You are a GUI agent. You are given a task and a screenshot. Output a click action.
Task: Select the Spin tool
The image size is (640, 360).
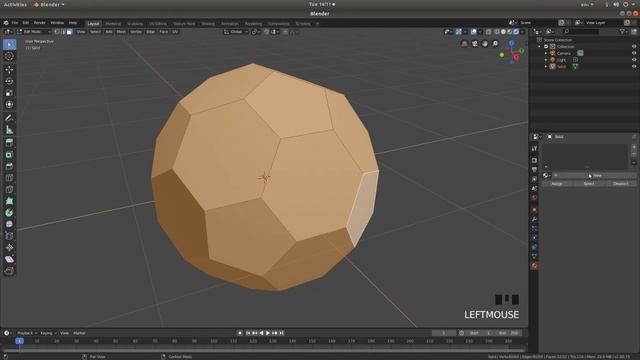click(9, 213)
